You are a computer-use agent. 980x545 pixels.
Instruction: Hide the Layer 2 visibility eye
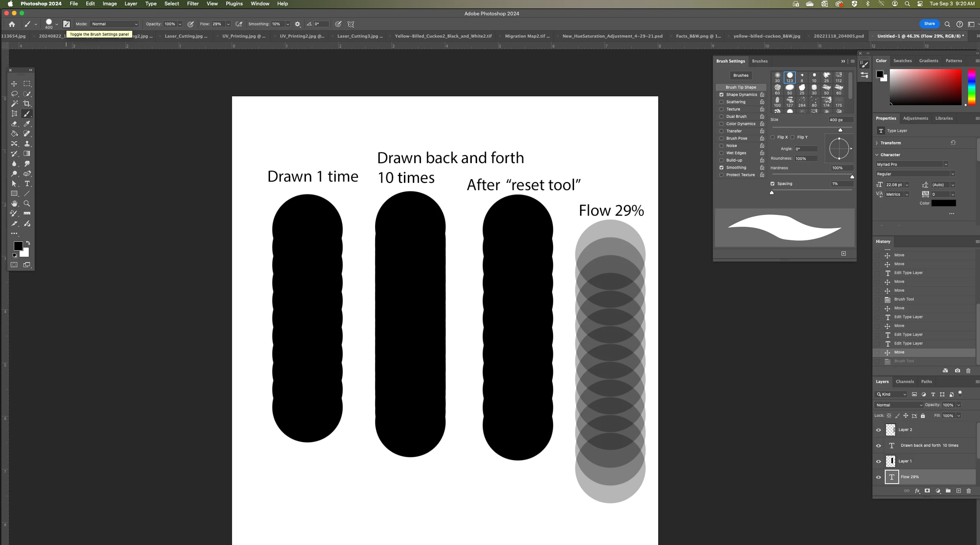pyautogui.click(x=879, y=430)
